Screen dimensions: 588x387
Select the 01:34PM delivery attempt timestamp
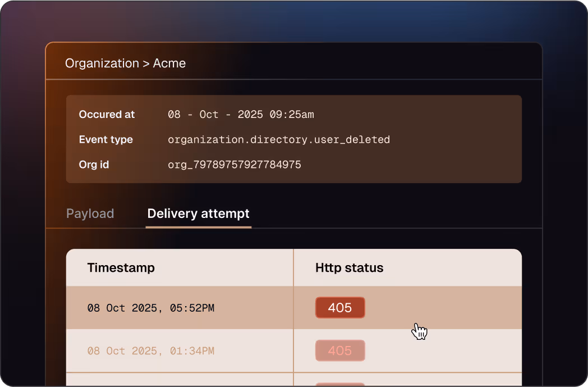coord(151,351)
